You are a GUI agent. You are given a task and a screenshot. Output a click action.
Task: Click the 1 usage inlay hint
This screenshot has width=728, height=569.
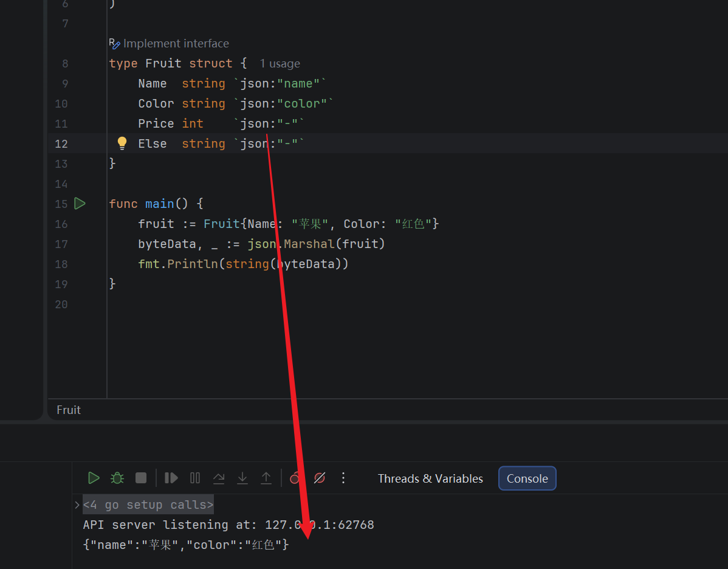[x=280, y=64]
